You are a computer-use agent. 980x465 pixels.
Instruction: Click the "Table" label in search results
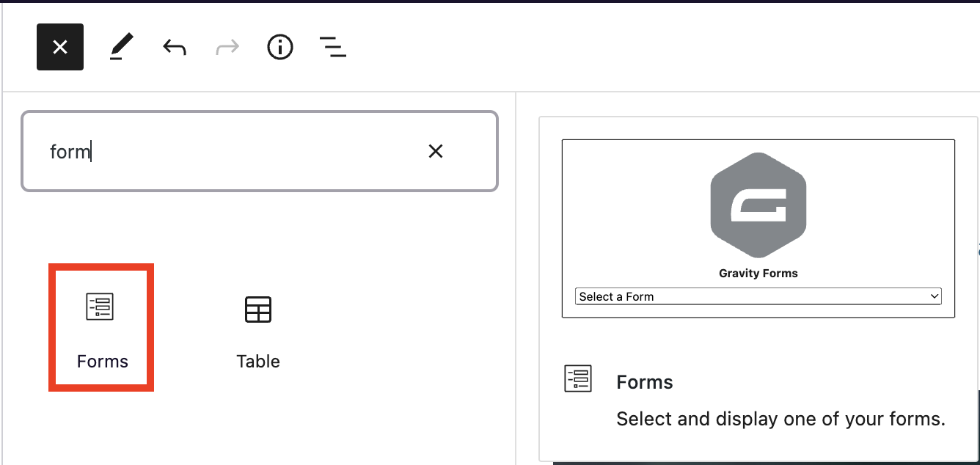tap(257, 362)
